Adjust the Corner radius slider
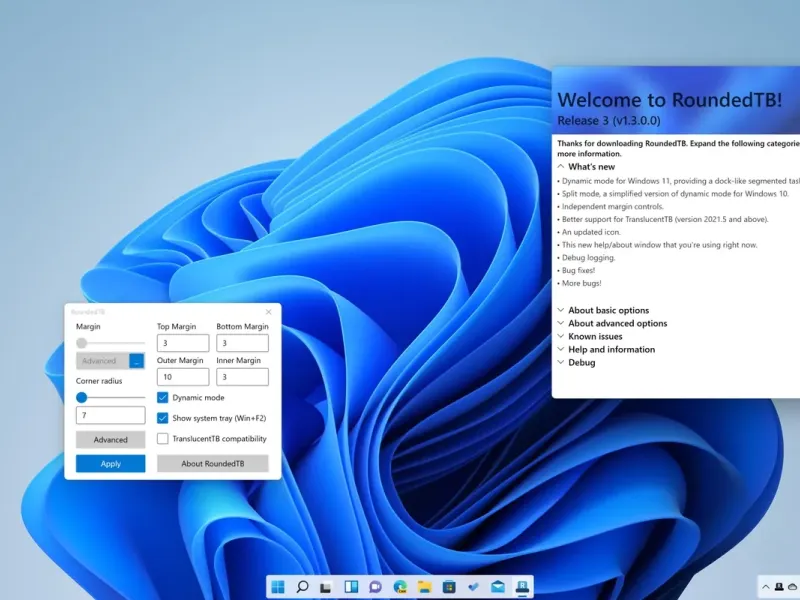Screen dimensions: 800x600 [82, 397]
